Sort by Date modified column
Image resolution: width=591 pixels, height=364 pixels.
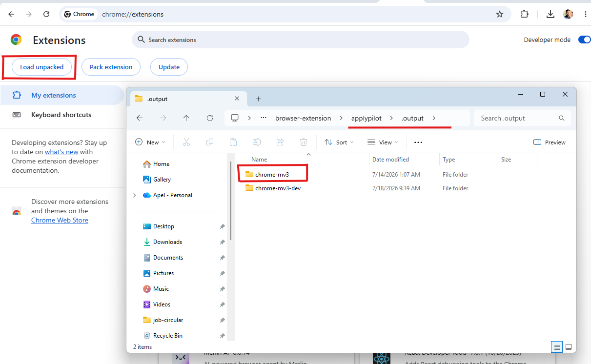[390, 160]
